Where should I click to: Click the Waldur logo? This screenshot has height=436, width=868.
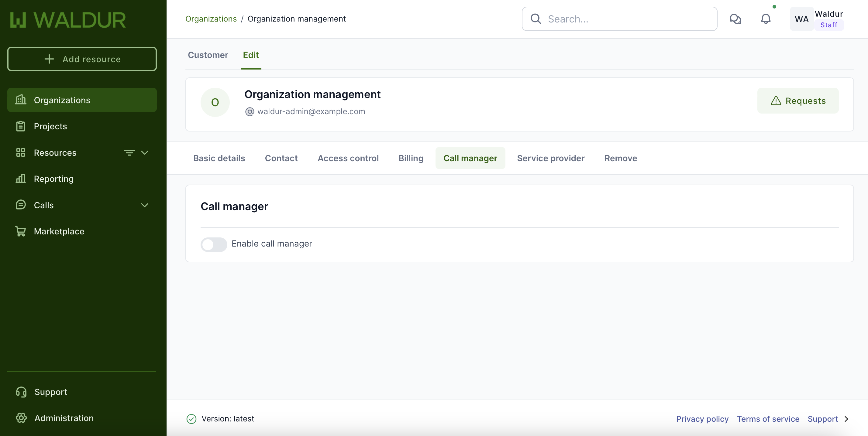68,20
